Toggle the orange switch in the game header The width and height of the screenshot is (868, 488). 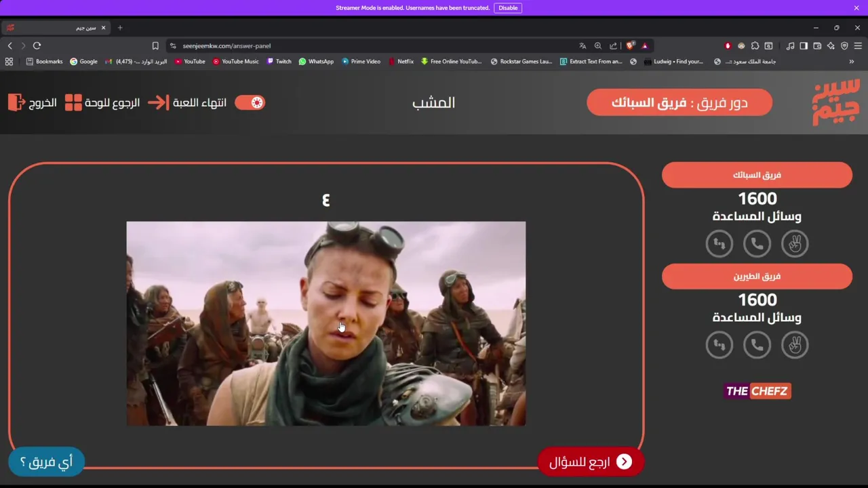coord(250,102)
